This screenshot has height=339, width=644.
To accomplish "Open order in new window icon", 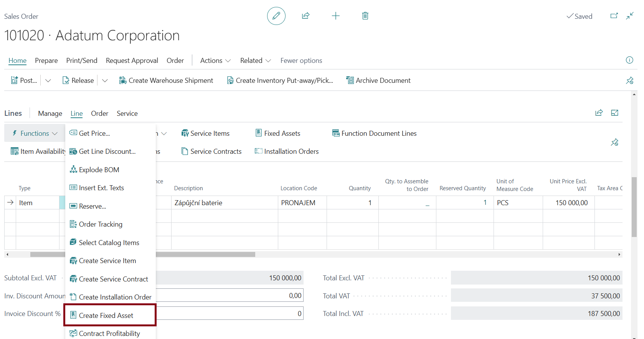I will pos(614,16).
